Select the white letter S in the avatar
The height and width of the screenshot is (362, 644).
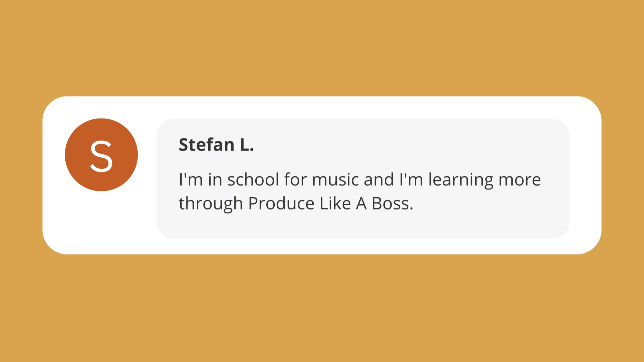[101, 156]
